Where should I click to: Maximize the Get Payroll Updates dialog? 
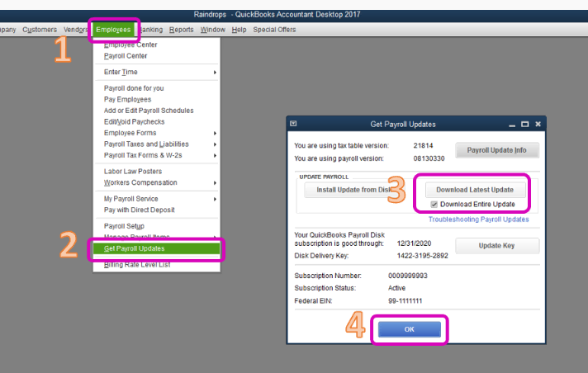[x=525, y=124]
